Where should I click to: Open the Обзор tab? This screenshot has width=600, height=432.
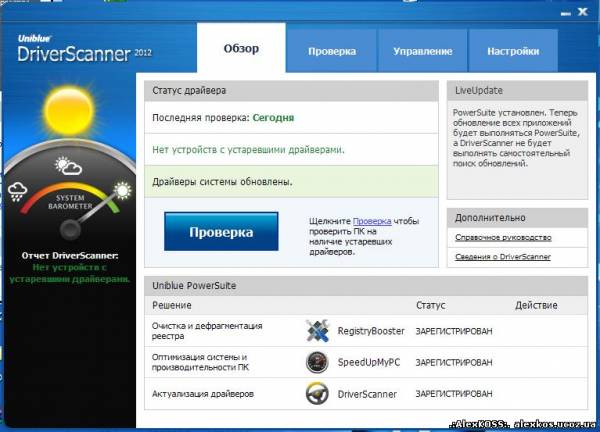241,48
